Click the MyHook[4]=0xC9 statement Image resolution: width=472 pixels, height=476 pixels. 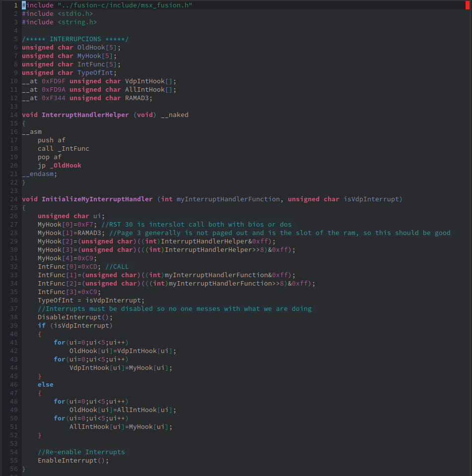coord(67,258)
